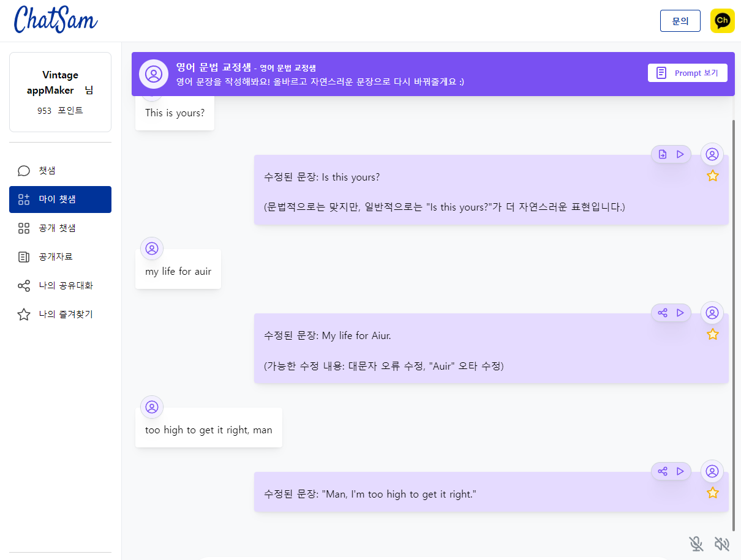The width and height of the screenshot is (741, 560).
Task: Click the document export icon on first correction
Action: click(x=662, y=154)
